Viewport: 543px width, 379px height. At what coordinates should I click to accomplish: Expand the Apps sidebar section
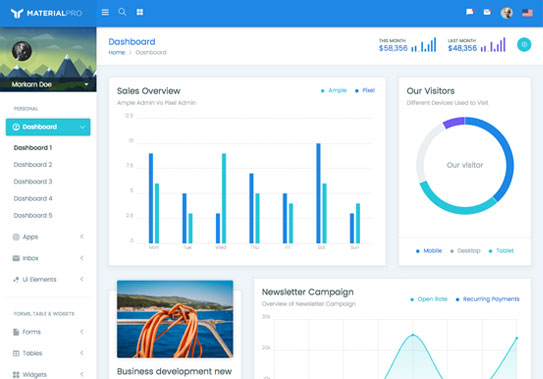click(48, 237)
